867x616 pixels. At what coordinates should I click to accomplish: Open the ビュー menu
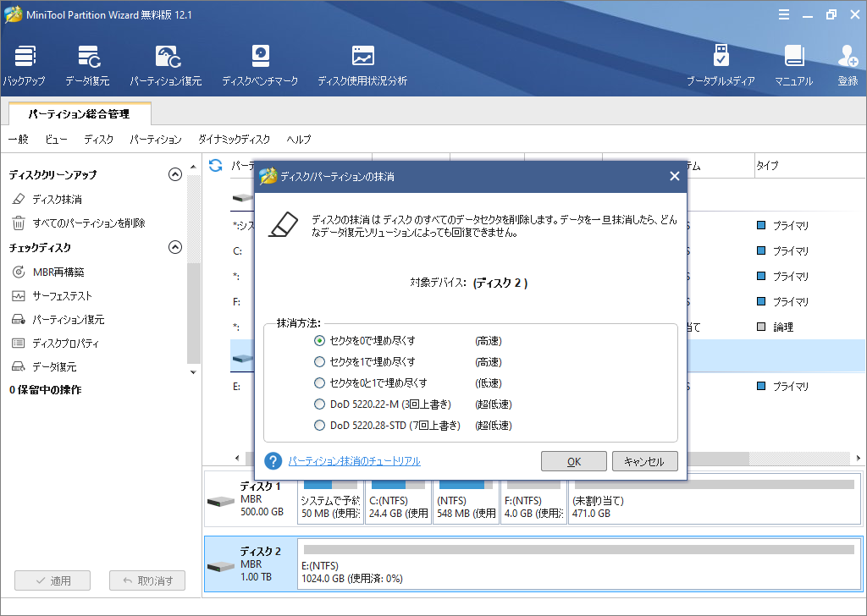pos(56,140)
